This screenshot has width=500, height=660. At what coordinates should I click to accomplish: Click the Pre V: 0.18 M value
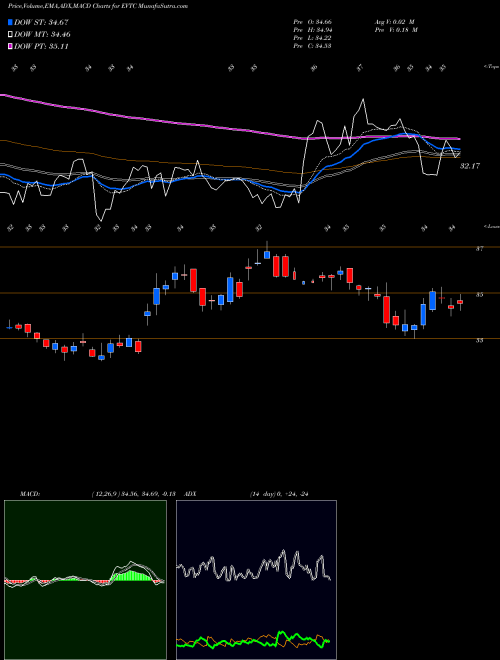(x=397, y=30)
